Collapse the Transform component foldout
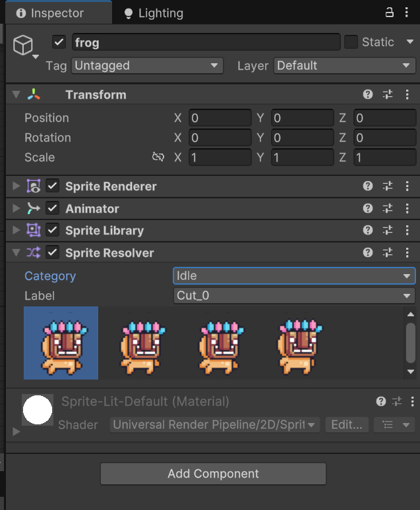Screen dimensions: 420x510 pyautogui.click(x=16, y=95)
